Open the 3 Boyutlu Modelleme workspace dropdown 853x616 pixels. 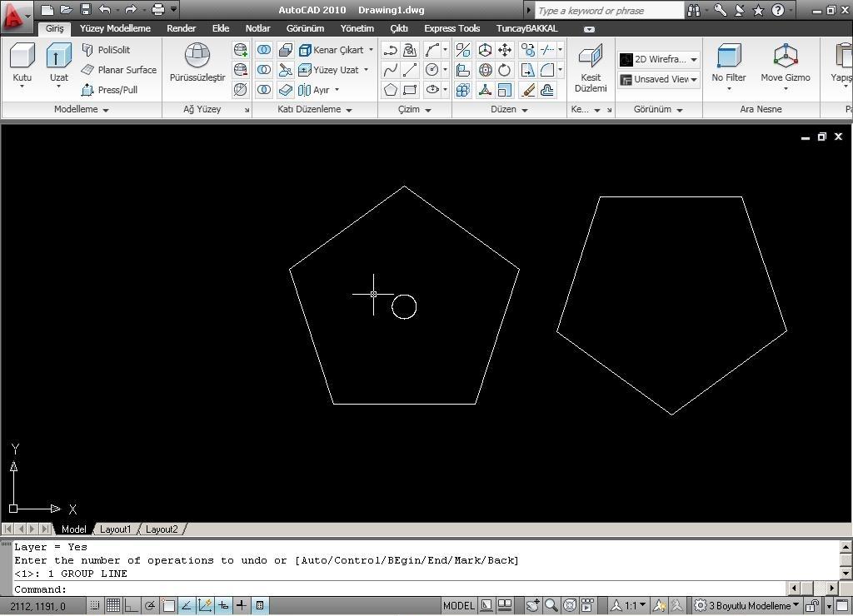point(747,606)
